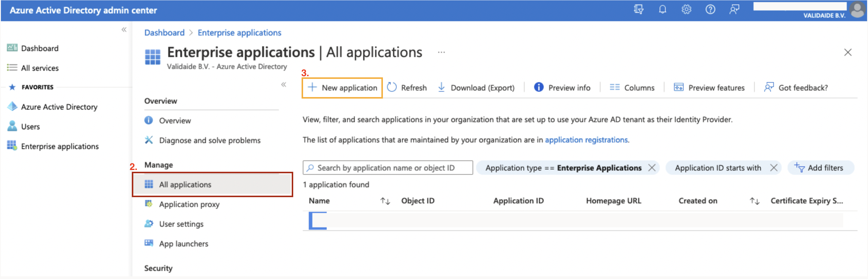Collapse the Enterprise applications submenu pane
Image resolution: width=868 pixels, height=279 pixels.
tap(284, 85)
